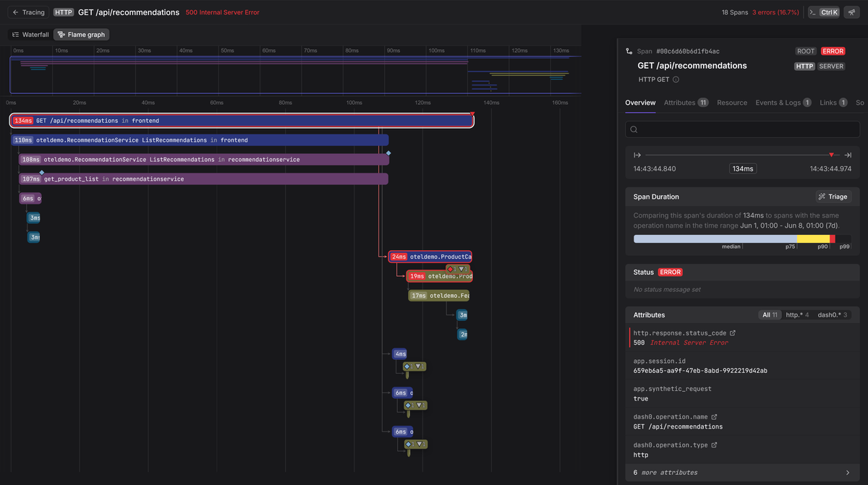868x485 pixels.
Task: Click the info icon next to HTTP GET
Action: coord(676,80)
